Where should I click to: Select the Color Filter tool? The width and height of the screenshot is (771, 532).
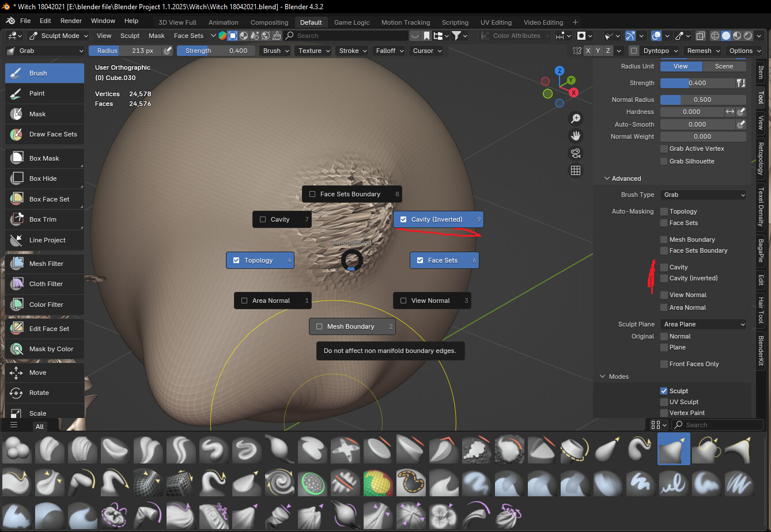pos(45,305)
